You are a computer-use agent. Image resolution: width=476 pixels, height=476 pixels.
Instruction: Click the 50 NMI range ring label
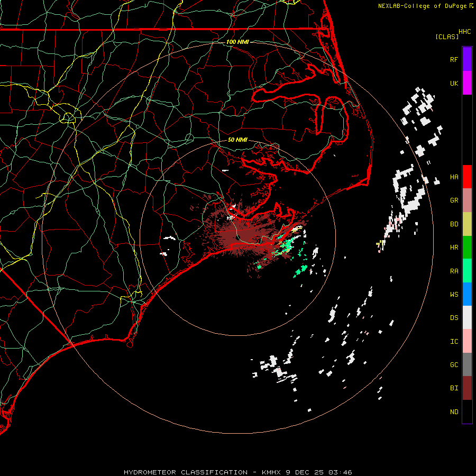pyautogui.click(x=237, y=140)
